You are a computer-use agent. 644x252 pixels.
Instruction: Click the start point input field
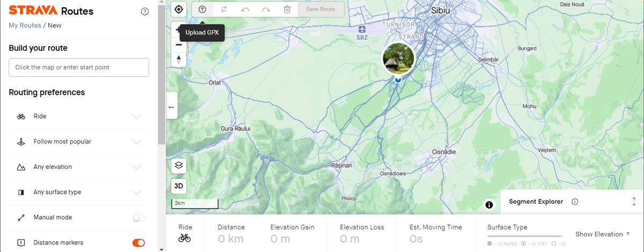click(x=79, y=68)
